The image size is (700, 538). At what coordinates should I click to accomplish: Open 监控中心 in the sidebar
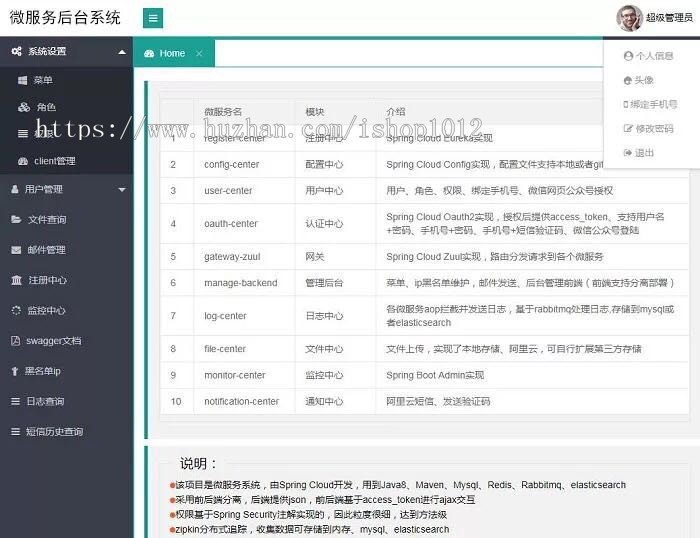tap(46, 311)
